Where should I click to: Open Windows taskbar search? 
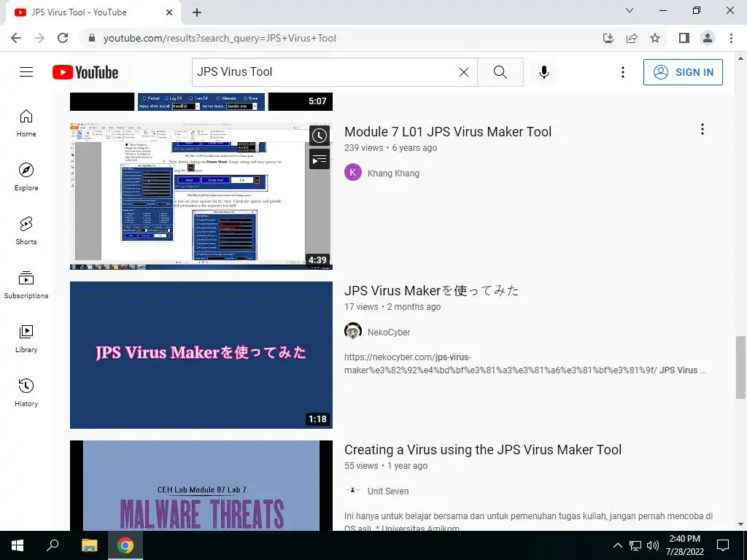click(x=53, y=545)
